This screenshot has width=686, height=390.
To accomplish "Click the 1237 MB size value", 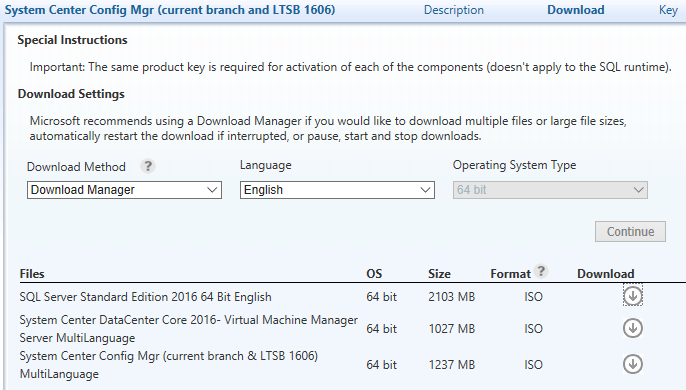I will coord(452,365).
